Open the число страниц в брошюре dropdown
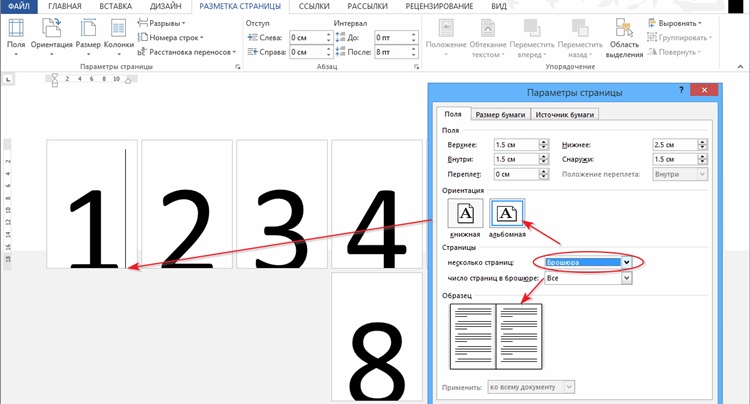Image resolution: width=750 pixels, height=404 pixels. click(588, 278)
